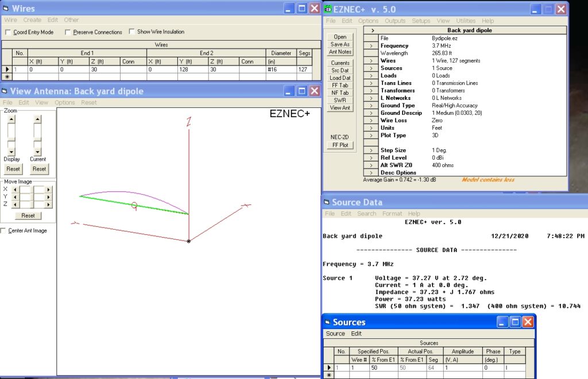Open the Plot Type arrow button
The image size is (588, 379).
click(372, 136)
